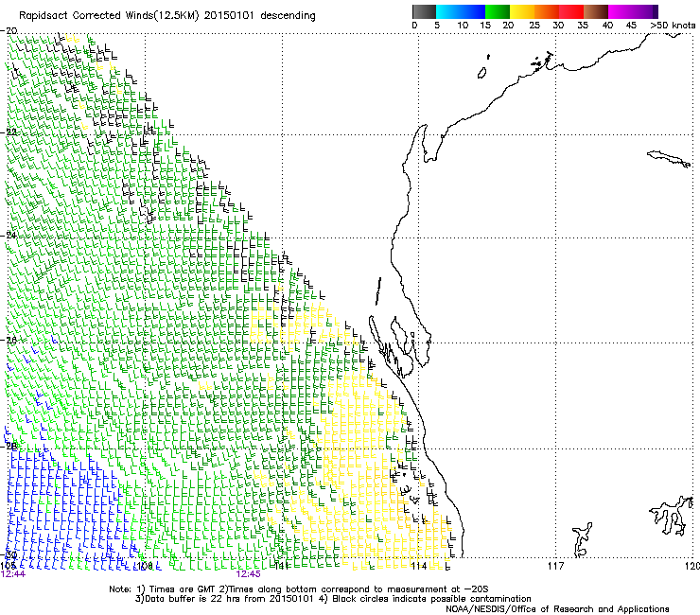Click the orange 25-30 knots legend swatch

pyautogui.click(x=547, y=11)
